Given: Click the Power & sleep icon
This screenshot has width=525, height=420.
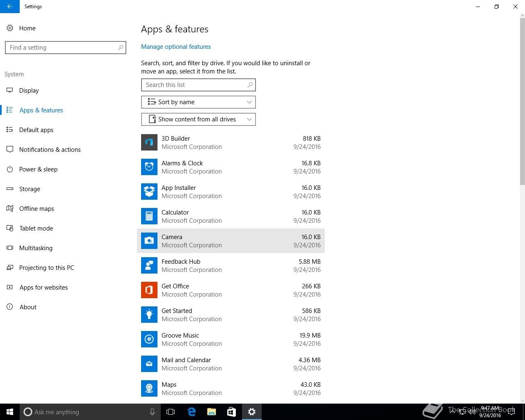Looking at the screenshot, I should (10, 169).
